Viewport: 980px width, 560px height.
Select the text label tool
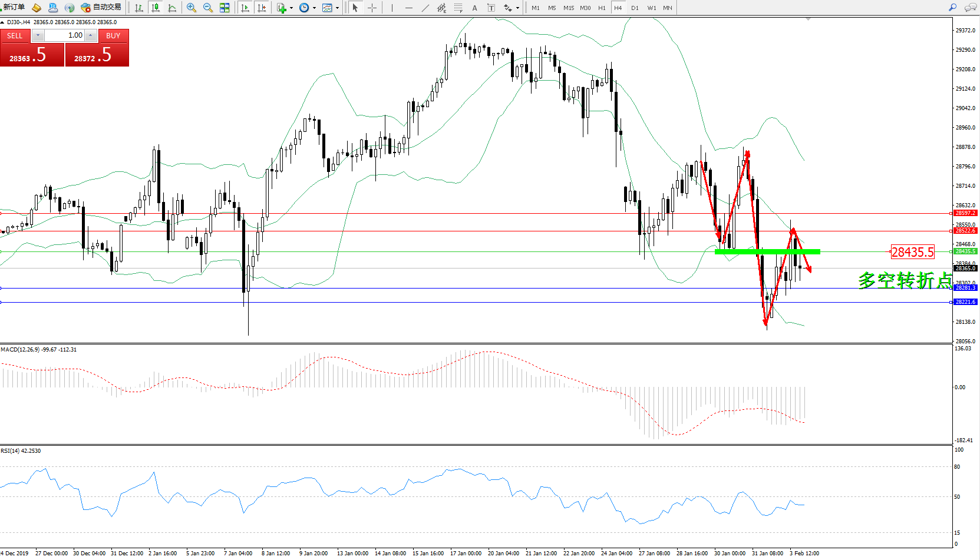[x=475, y=8]
